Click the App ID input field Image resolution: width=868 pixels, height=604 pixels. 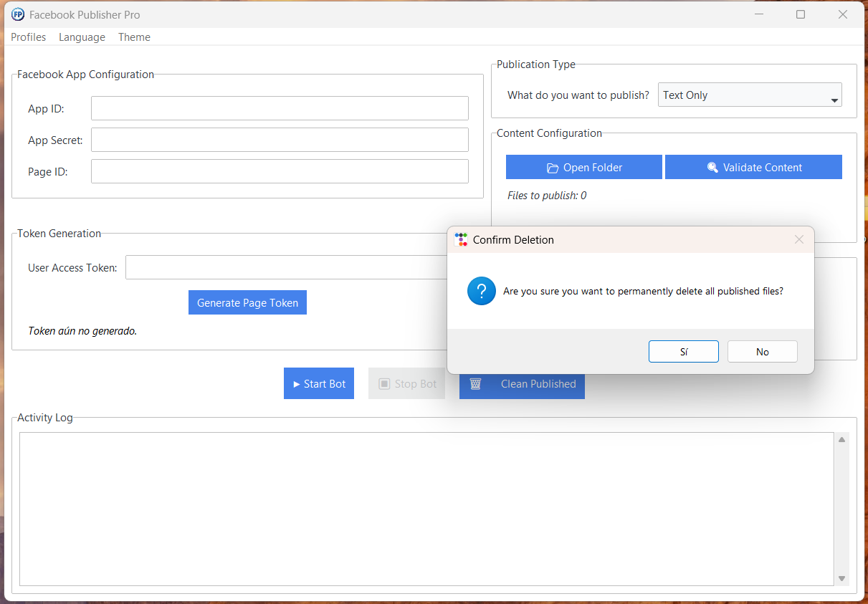280,108
